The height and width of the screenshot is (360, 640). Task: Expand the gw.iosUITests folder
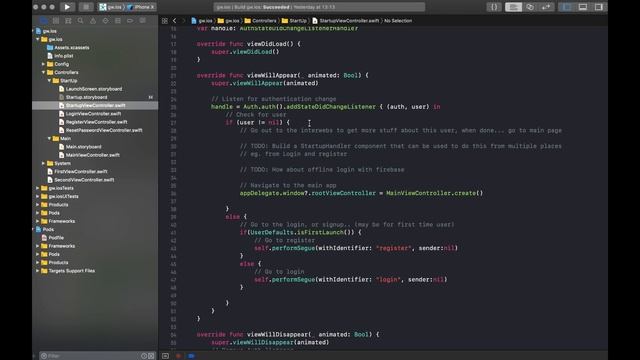[38, 196]
